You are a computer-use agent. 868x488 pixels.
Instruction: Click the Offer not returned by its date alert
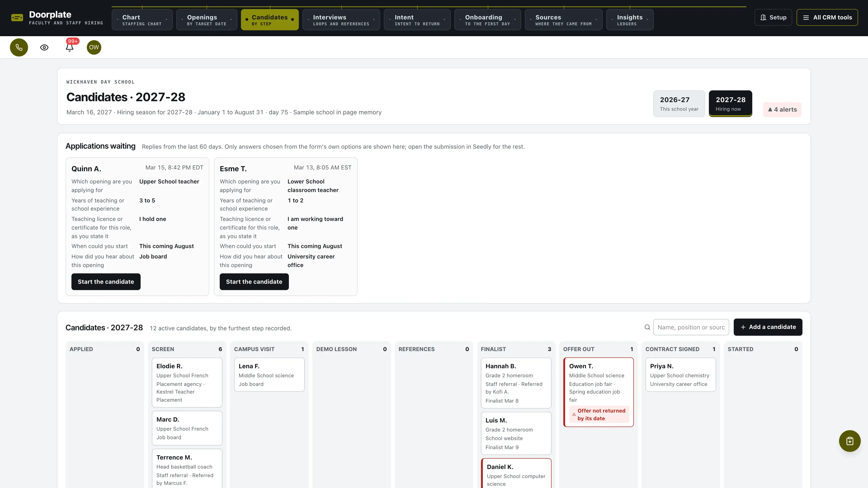click(599, 415)
